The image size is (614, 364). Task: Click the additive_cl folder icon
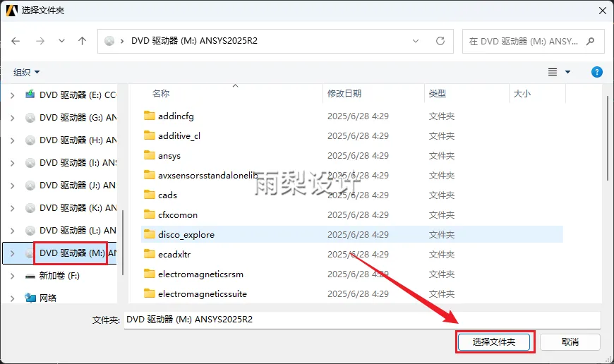(x=149, y=135)
